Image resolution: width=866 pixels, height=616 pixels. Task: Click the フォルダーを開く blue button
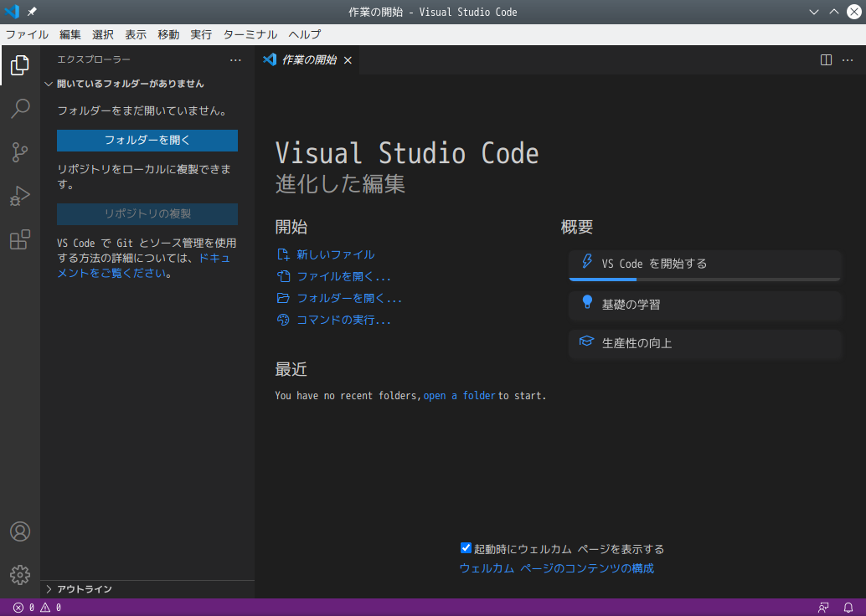click(x=147, y=141)
